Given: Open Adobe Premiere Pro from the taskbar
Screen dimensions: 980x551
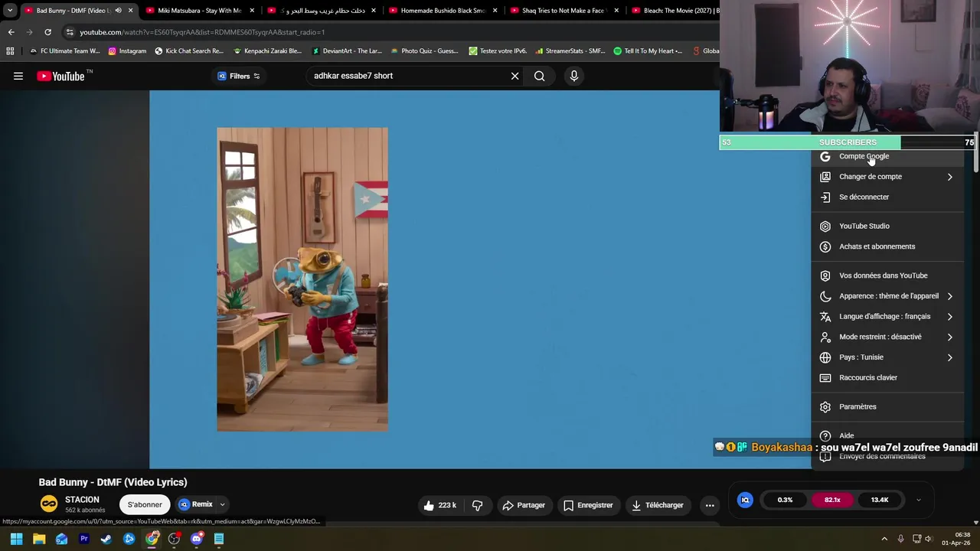Looking at the screenshot, I should [x=84, y=539].
